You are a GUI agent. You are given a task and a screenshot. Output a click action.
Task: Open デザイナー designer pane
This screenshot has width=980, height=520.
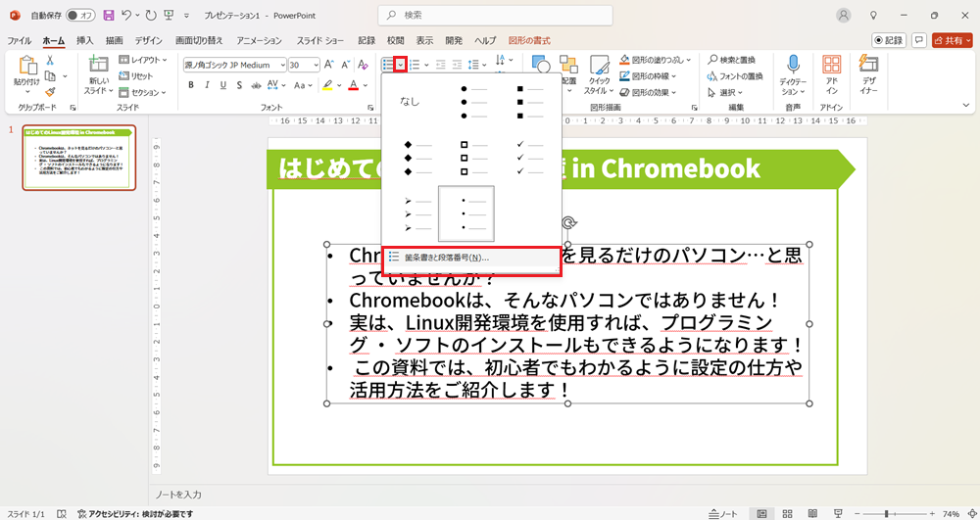868,74
